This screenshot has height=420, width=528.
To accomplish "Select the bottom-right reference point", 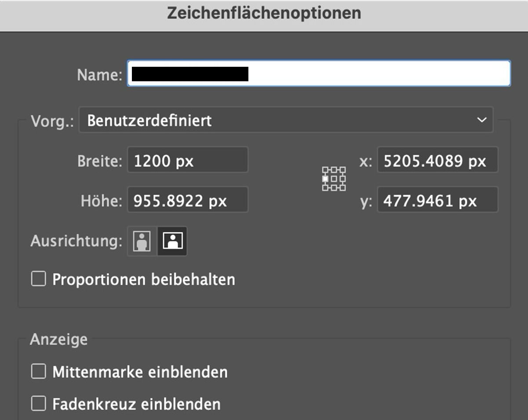I will pyautogui.click(x=342, y=188).
